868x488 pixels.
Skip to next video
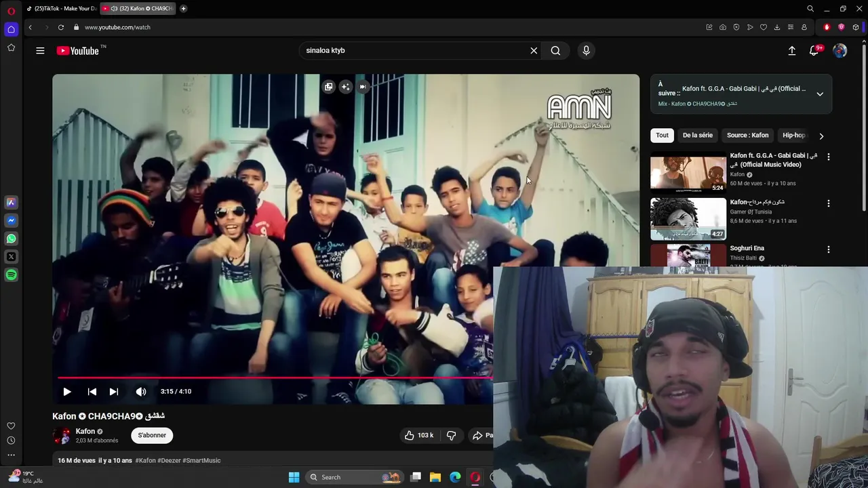[114, 392]
